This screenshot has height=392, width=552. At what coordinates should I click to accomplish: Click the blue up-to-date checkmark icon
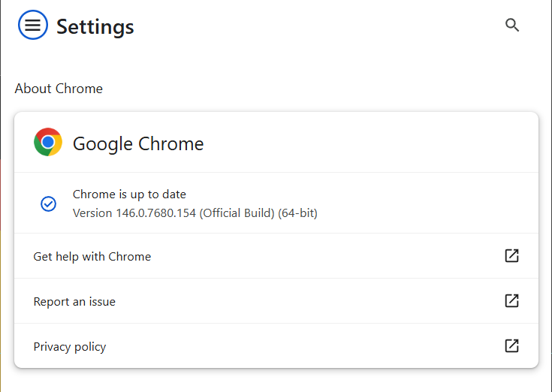(x=48, y=204)
